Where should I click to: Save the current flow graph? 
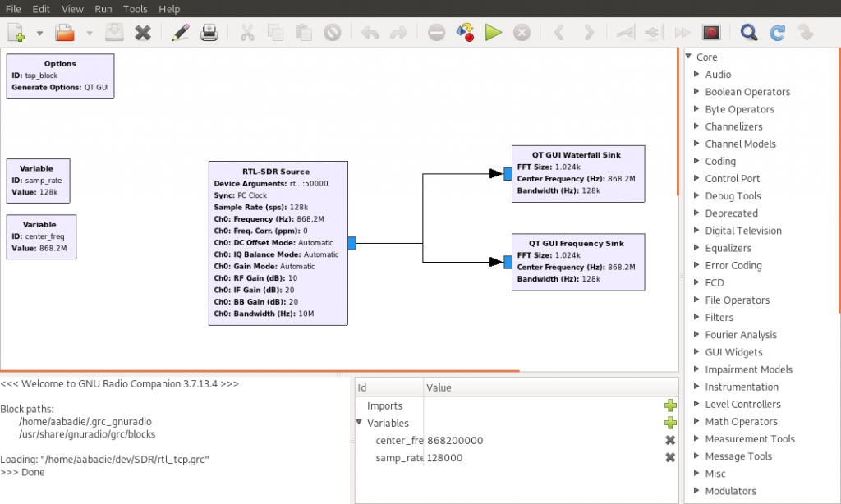114,33
